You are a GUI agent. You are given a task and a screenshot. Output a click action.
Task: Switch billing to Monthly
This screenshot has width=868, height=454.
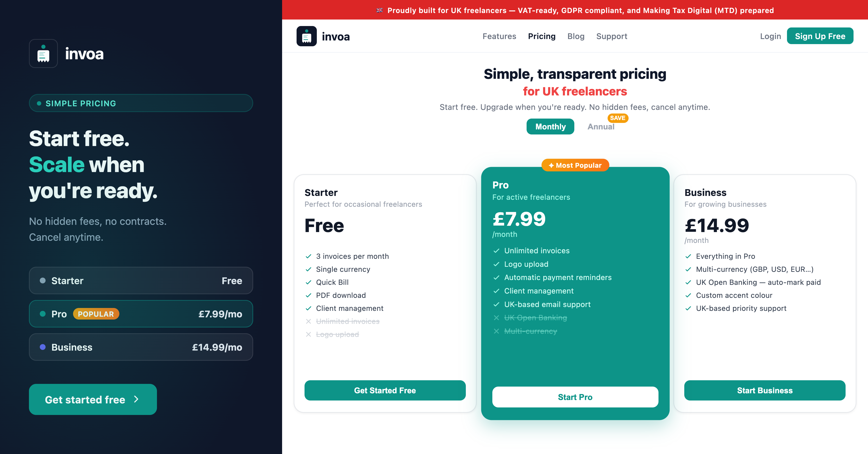tap(550, 127)
